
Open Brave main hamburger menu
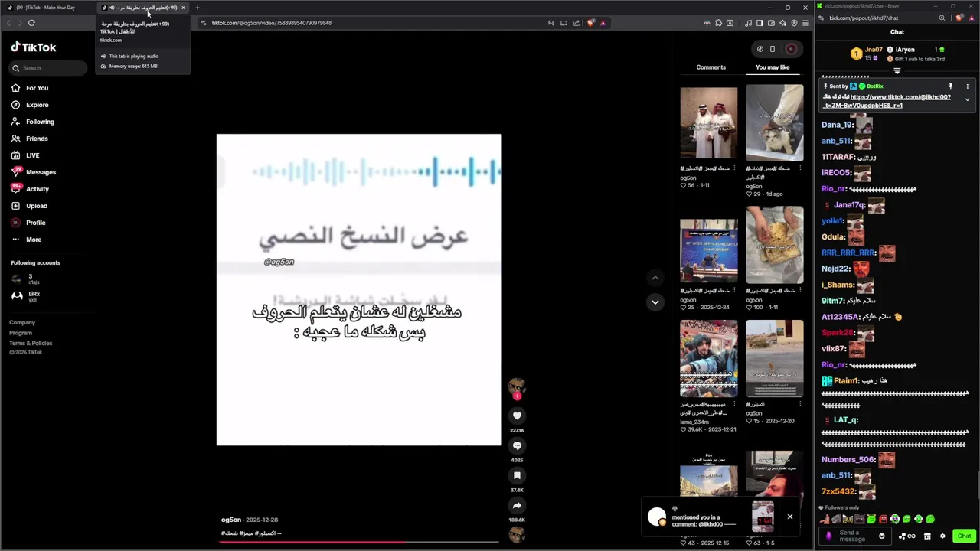pos(805,23)
